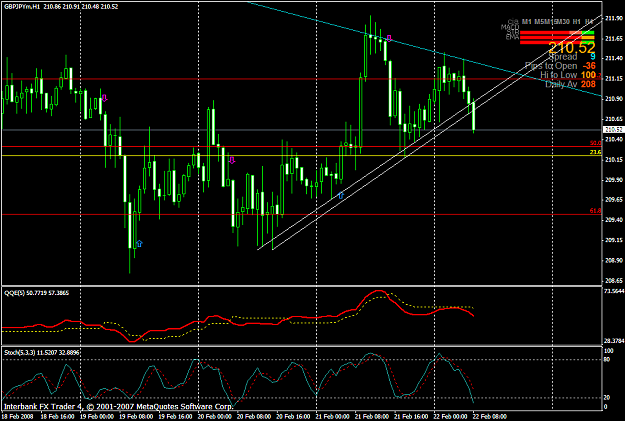Screen dimensions: 625x421
Task: Click the 18 Feb 16:00 time label
Action: 57,417
